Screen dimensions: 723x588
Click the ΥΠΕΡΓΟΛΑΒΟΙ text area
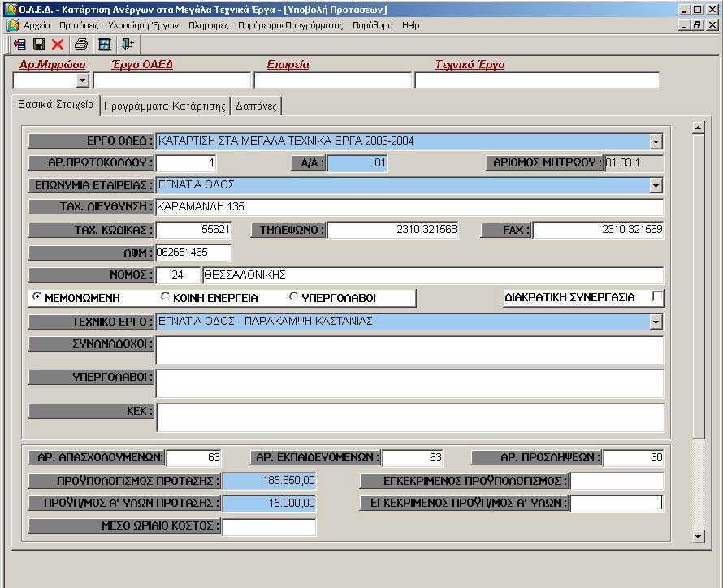point(409,383)
